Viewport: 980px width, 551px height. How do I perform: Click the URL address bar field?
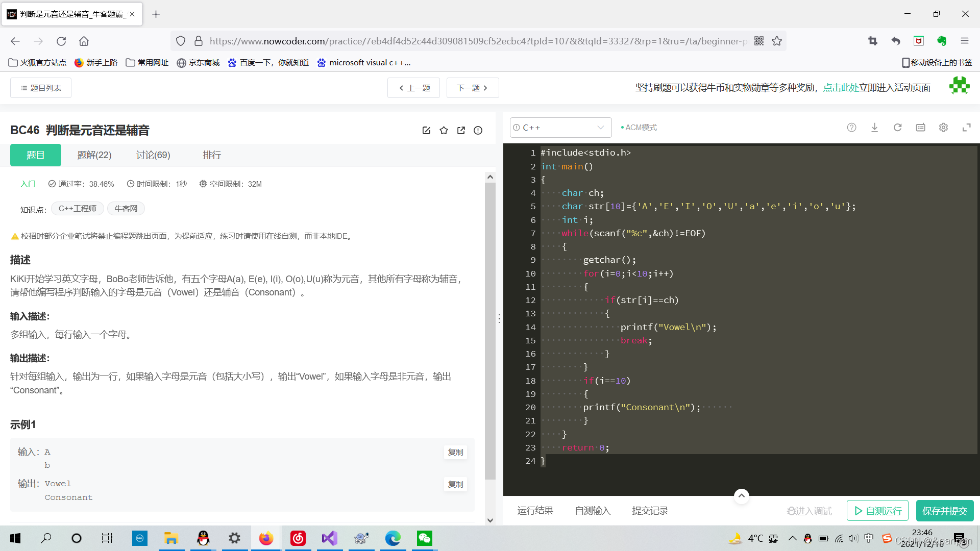(478, 41)
